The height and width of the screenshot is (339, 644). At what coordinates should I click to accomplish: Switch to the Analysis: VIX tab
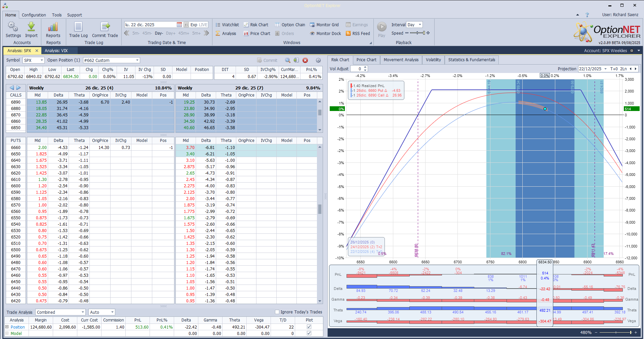pyautogui.click(x=56, y=51)
